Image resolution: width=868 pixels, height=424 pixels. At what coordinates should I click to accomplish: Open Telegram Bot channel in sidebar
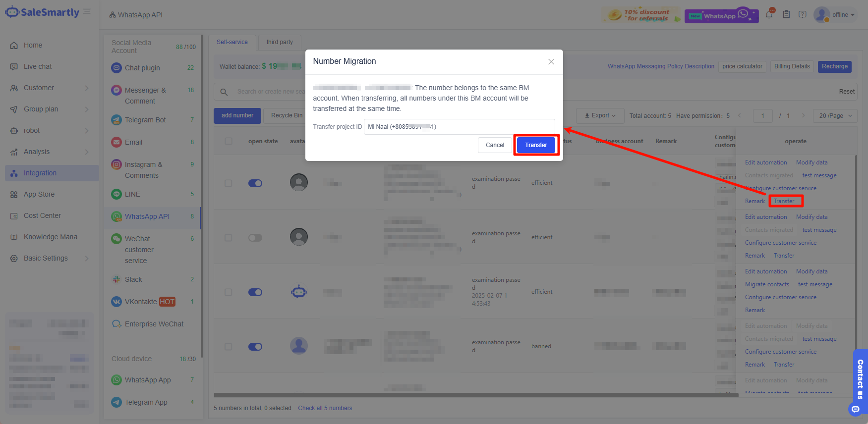[145, 120]
